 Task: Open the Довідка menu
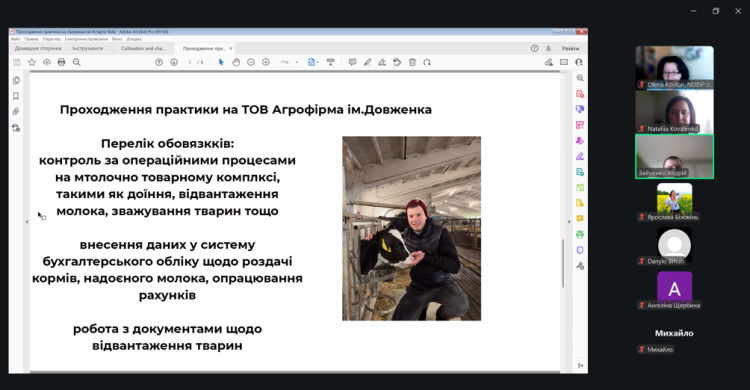coord(134,39)
